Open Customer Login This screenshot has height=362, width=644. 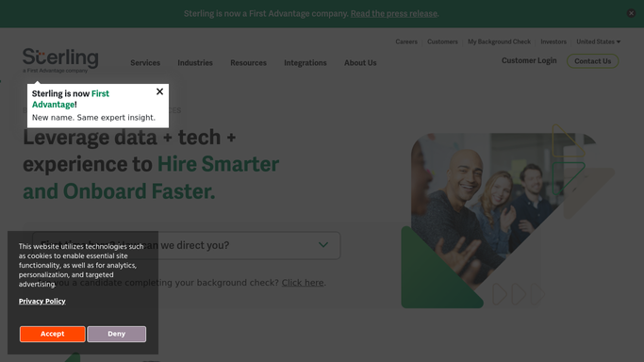coord(529,60)
